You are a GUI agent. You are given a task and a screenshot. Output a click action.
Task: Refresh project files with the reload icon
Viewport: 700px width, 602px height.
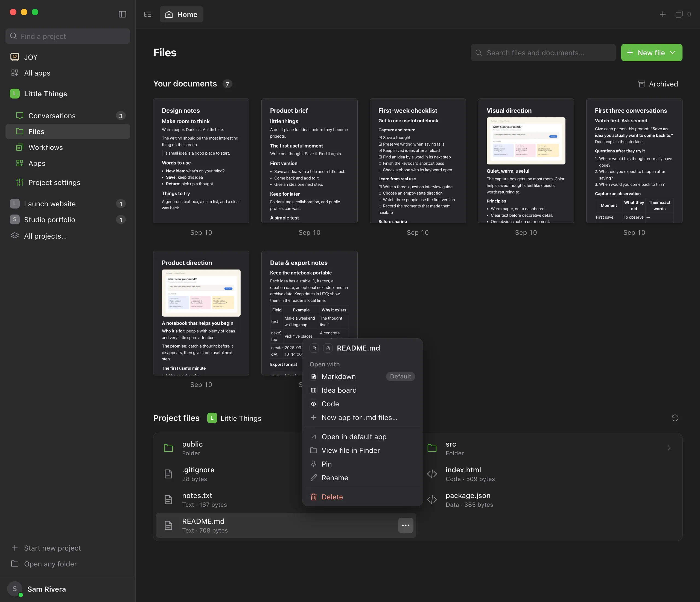675,418
